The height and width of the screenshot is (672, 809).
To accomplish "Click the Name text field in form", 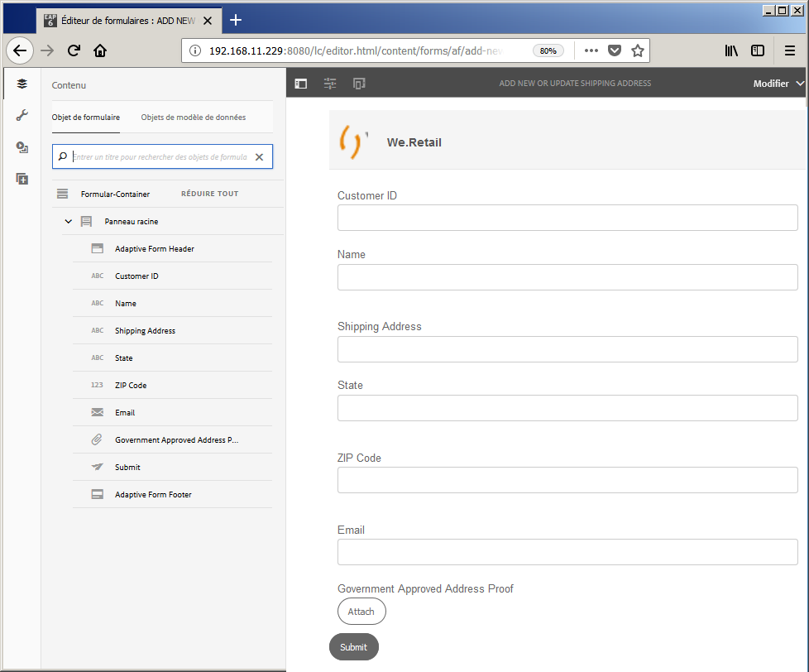I will [567, 277].
